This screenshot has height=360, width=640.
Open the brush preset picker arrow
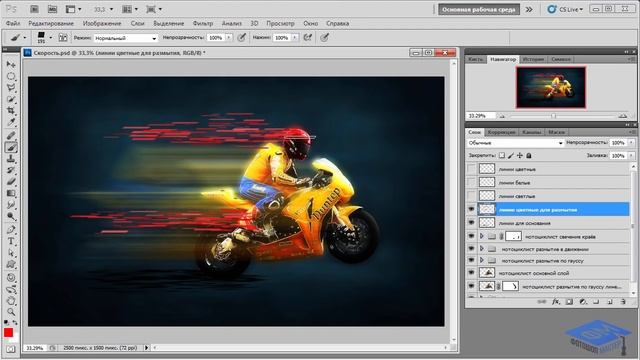click(51, 38)
